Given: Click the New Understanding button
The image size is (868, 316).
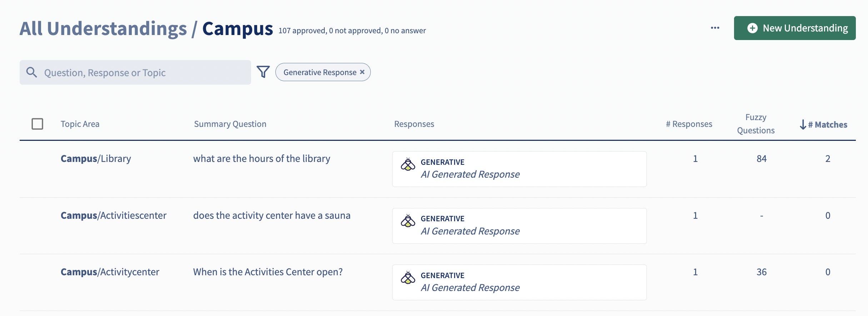Looking at the screenshot, I should (x=795, y=28).
